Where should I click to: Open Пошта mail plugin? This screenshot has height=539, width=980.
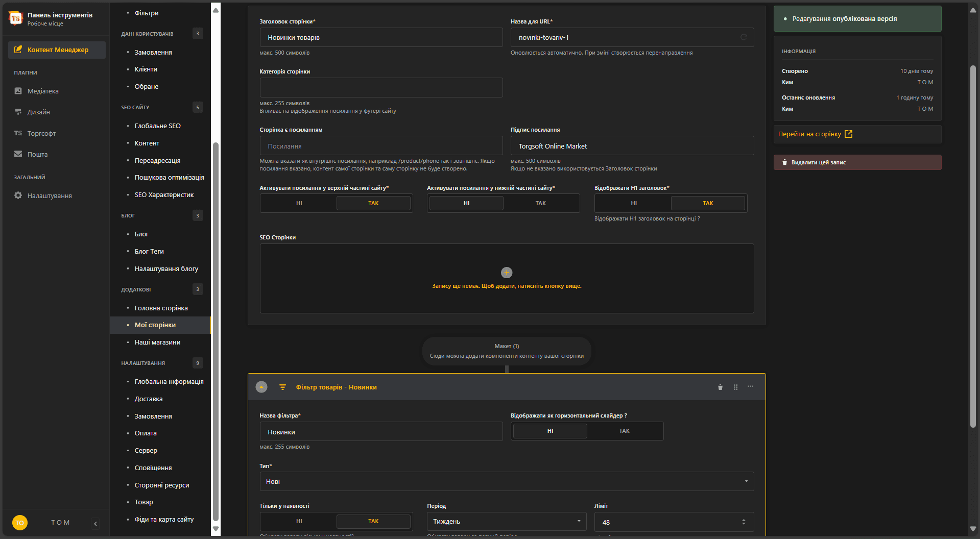pyautogui.click(x=37, y=154)
